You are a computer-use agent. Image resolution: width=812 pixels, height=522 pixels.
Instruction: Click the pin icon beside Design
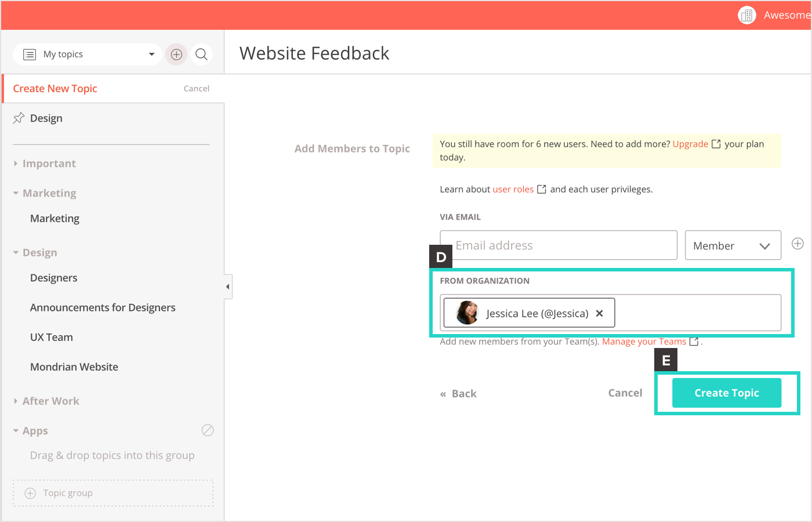pyautogui.click(x=19, y=118)
